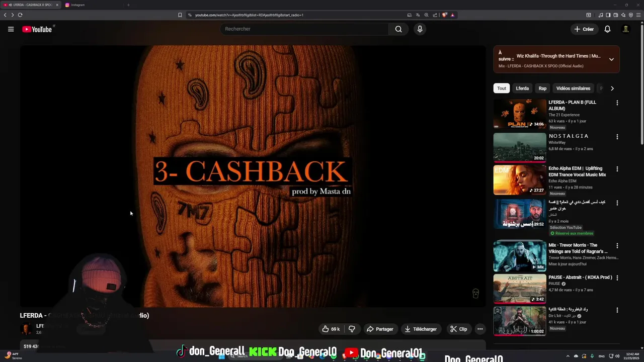Viewport: 644px width, 362px height.
Task: Select the Vidéos similaires filter chip
Action: click(573, 88)
